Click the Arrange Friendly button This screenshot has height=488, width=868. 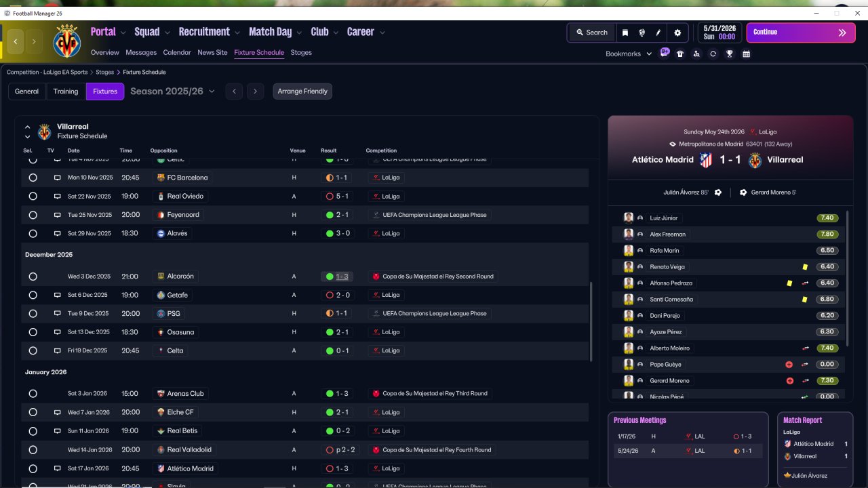click(x=302, y=91)
